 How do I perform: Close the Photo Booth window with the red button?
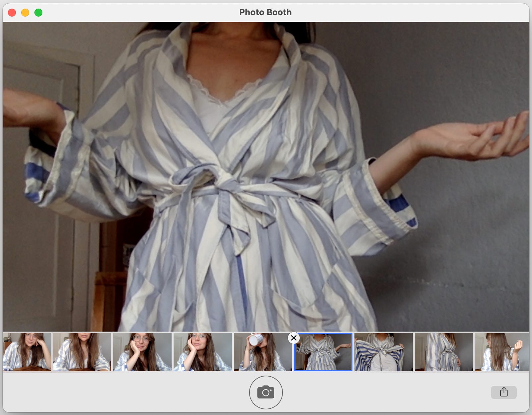[12, 13]
